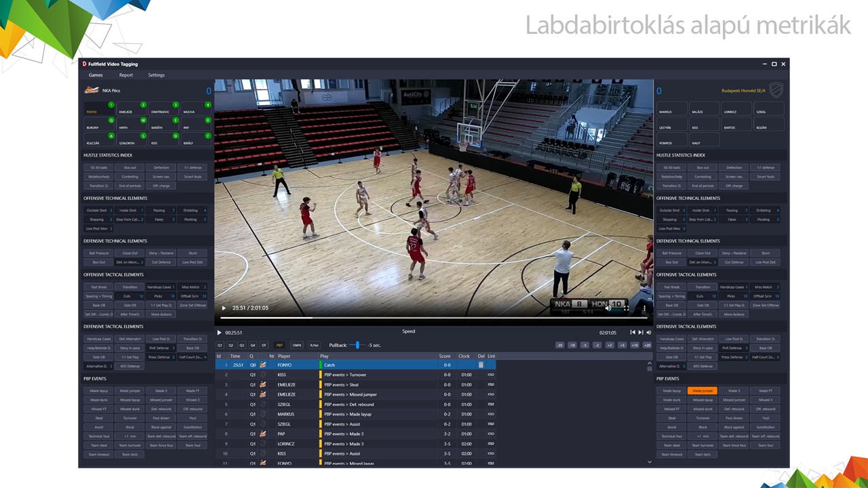Screen dimensions: 868x488
Task: Delete the Catch event using the trash icon
Action: coord(481,365)
